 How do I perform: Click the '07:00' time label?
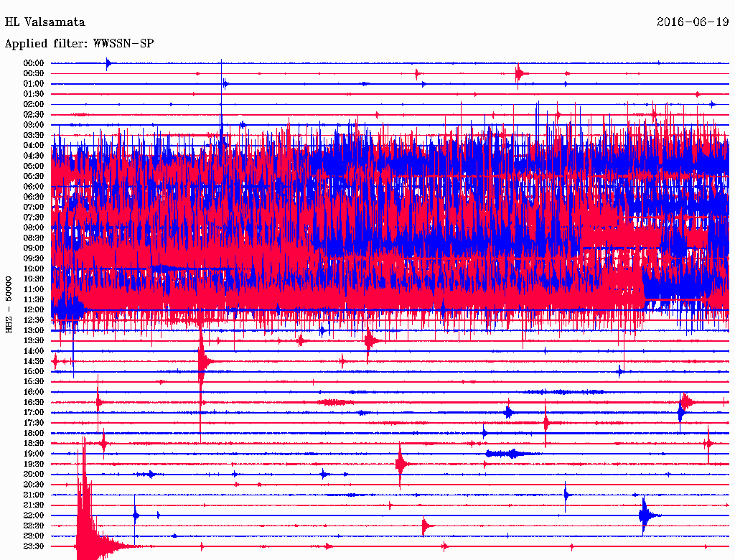click(x=34, y=207)
